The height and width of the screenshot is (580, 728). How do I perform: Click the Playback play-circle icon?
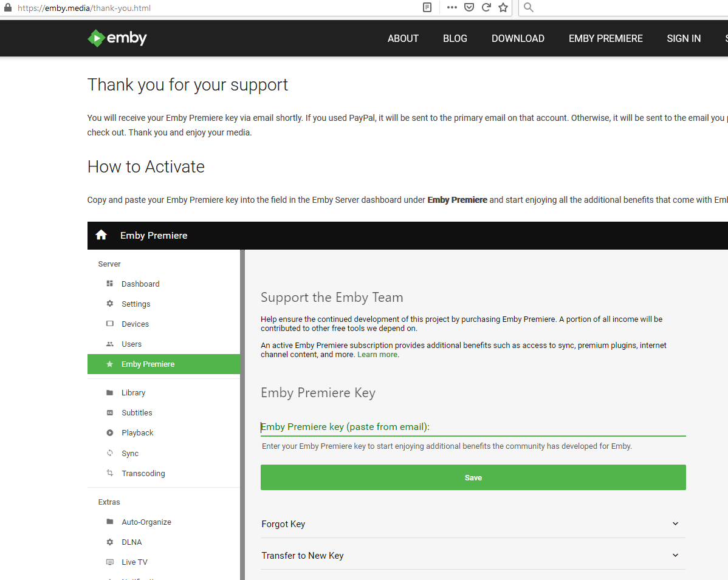click(110, 433)
